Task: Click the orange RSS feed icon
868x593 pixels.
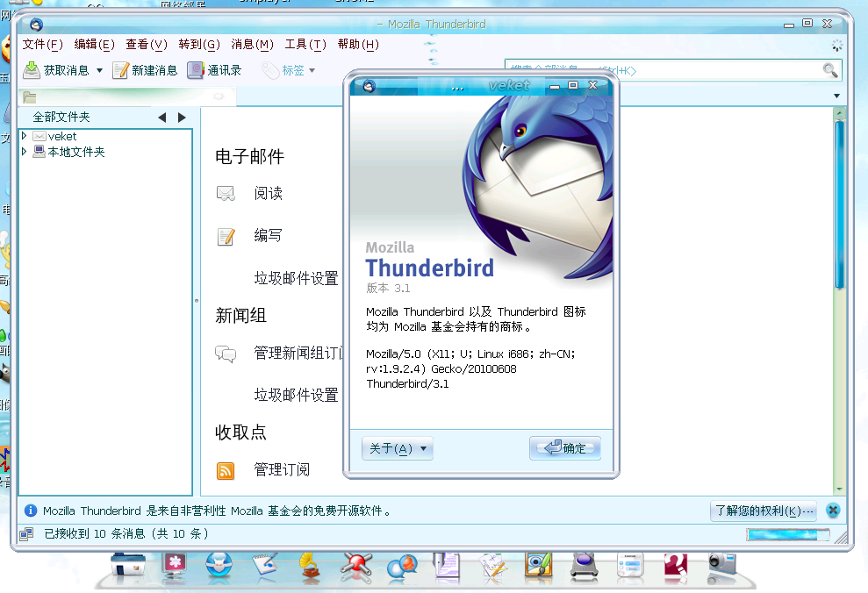Action: coord(226,471)
